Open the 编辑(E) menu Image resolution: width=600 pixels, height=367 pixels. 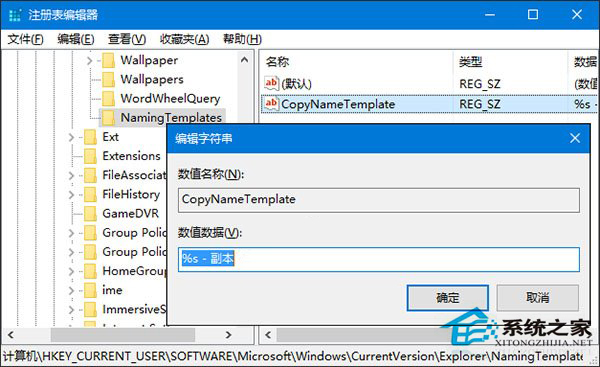coord(76,39)
